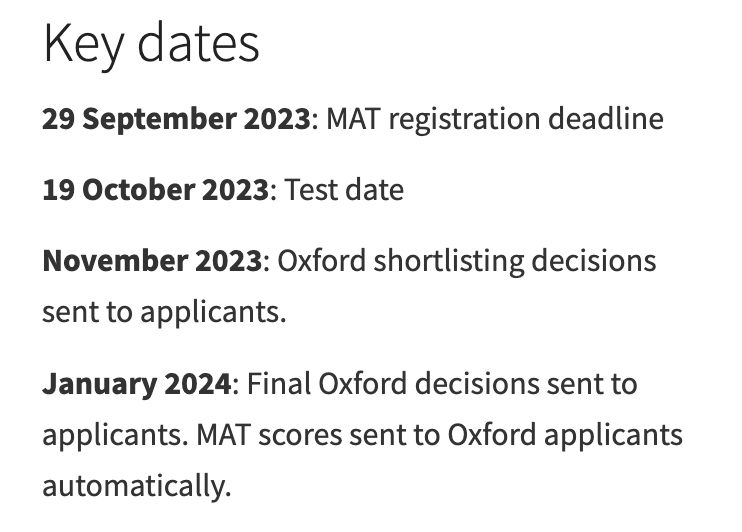
Task: Click the bold "November 2023" date
Action: click(152, 261)
